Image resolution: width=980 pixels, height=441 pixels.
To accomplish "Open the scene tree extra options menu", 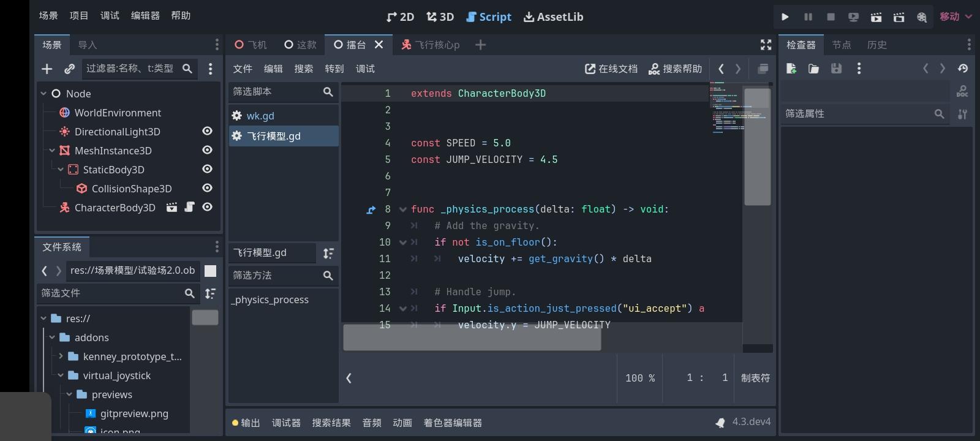I will point(210,69).
